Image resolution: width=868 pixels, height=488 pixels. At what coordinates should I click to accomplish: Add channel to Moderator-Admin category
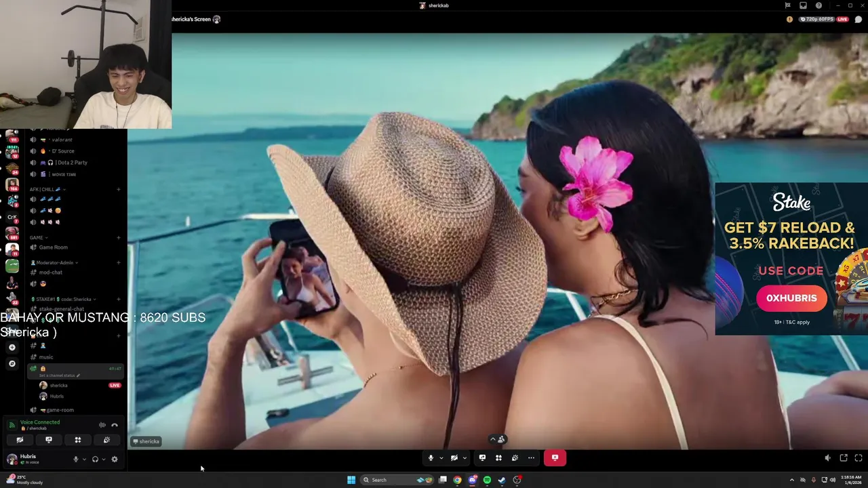click(119, 262)
